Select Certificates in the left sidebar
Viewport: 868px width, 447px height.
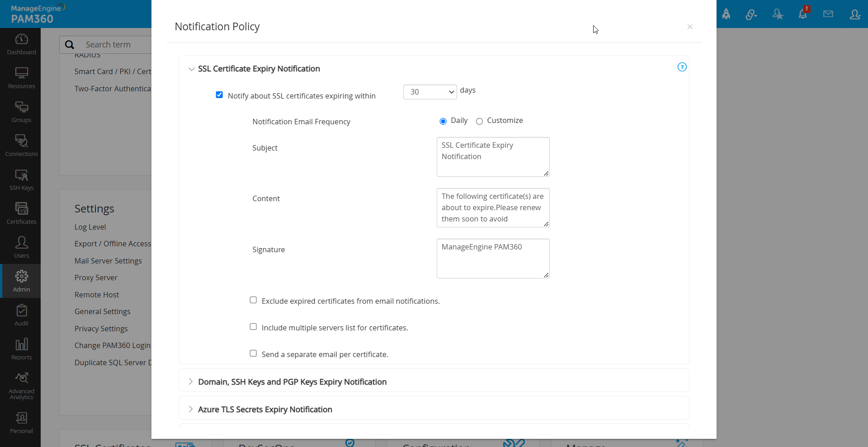pos(21,212)
